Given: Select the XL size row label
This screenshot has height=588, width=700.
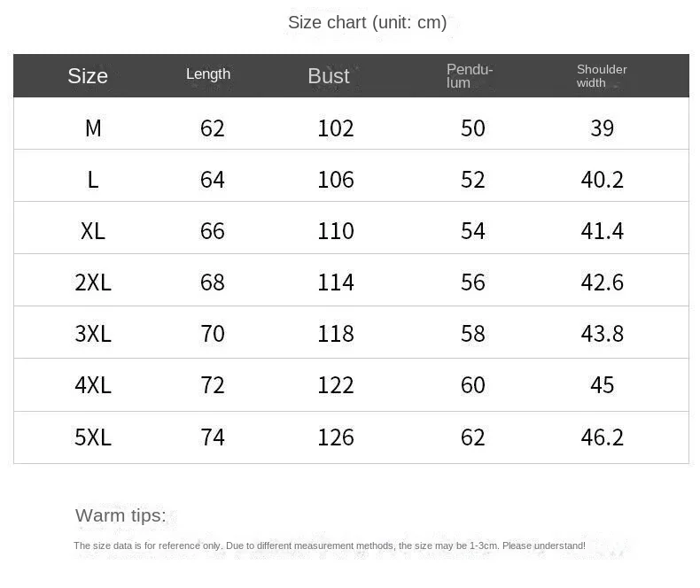Looking at the screenshot, I should (93, 231).
